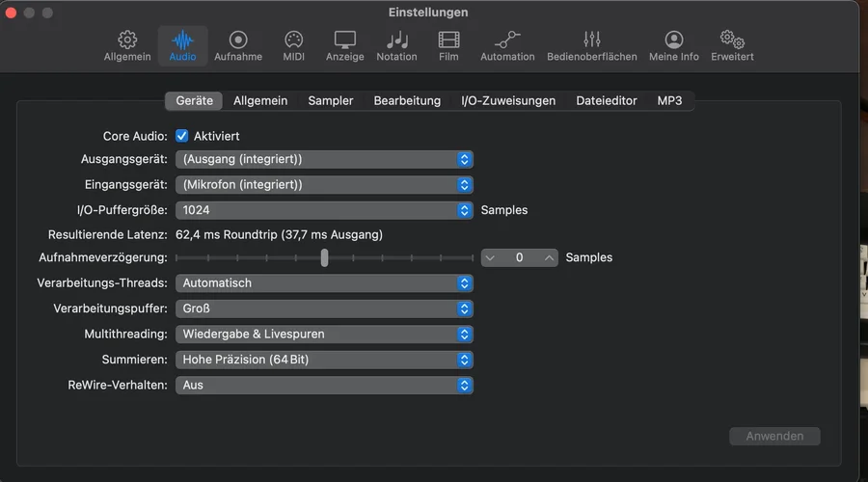Image resolution: width=868 pixels, height=482 pixels.
Task: Increase the Aufnahmeverzögerung samples stepper
Action: pyautogui.click(x=549, y=257)
